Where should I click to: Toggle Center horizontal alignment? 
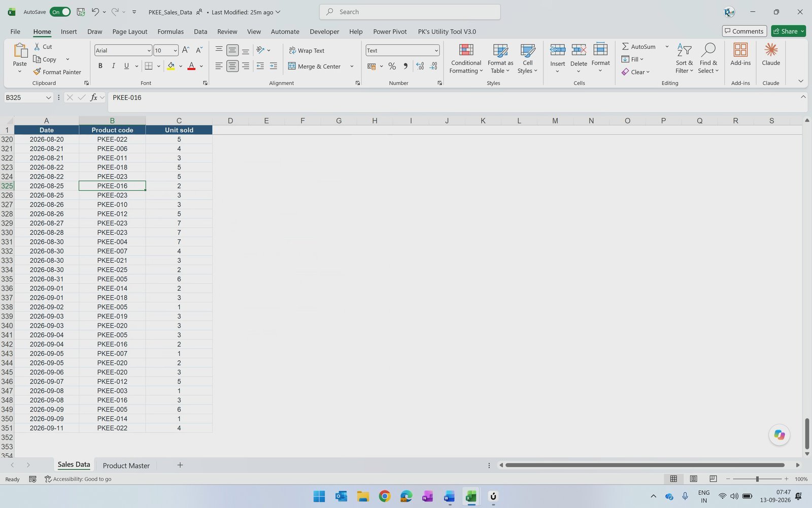coord(232,66)
